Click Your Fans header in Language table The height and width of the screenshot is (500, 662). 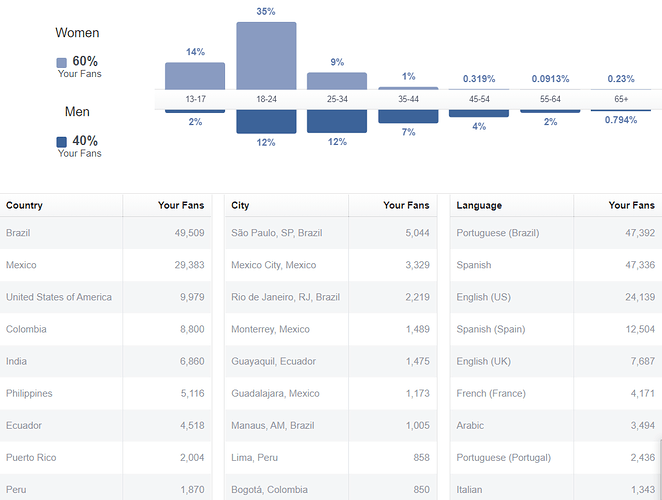(x=631, y=205)
